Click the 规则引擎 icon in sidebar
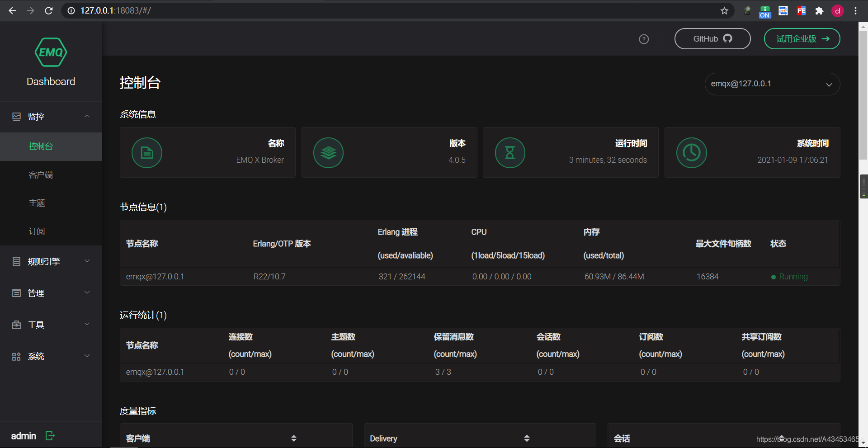 tap(16, 261)
